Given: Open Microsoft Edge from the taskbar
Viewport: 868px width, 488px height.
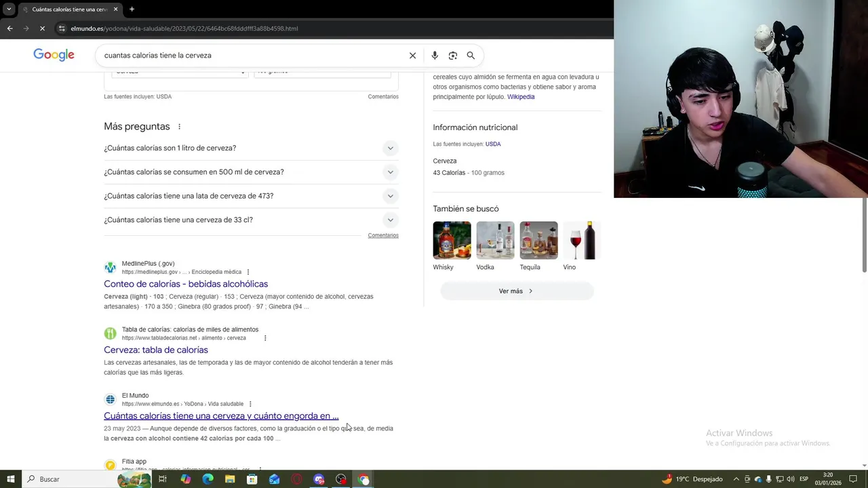Looking at the screenshot, I should [x=208, y=479].
